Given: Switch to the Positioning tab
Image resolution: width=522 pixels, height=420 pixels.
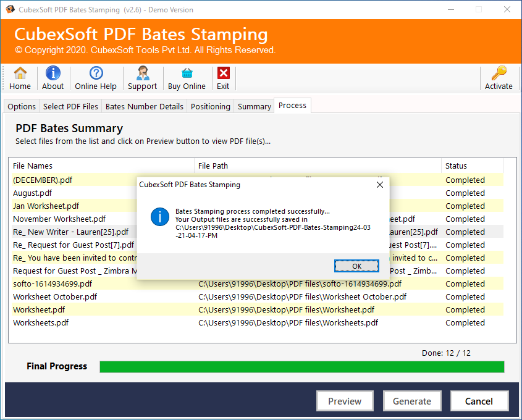Looking at the screenshot, I should click(x=210, y=106).
